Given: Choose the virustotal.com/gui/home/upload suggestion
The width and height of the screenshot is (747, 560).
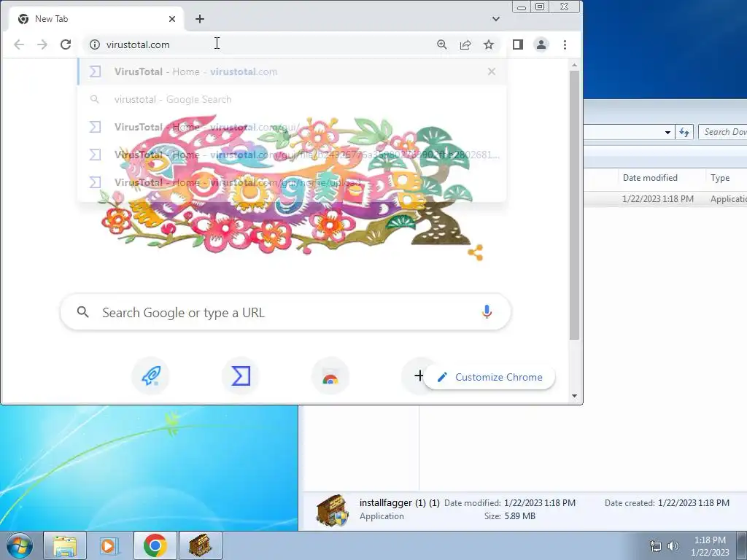Looking at the screenshot, I should tap(292, 182).
